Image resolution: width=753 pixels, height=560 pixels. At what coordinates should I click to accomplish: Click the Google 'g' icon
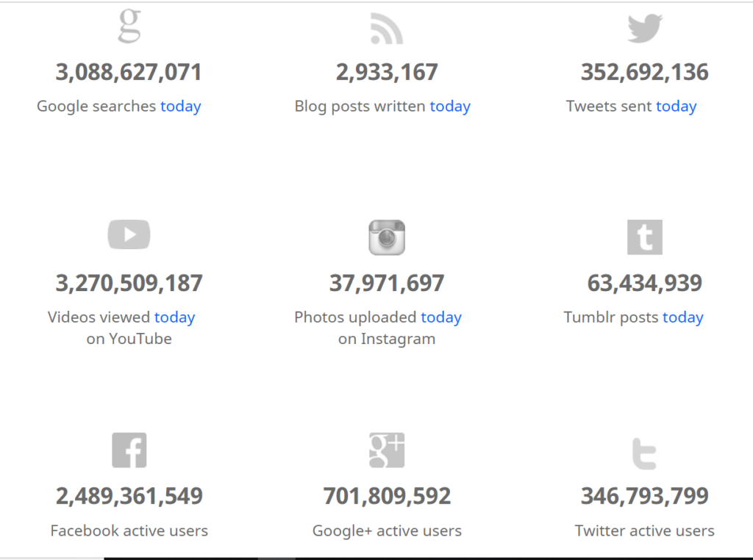(129, 26)
